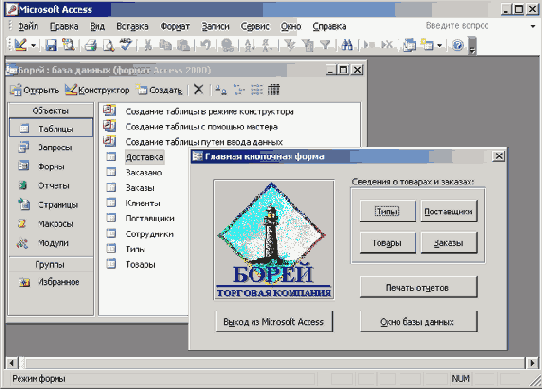This screenshot has width=542, height=389.
Task: Click the delete X icon in database toolbar
Action: coord(198,90)
